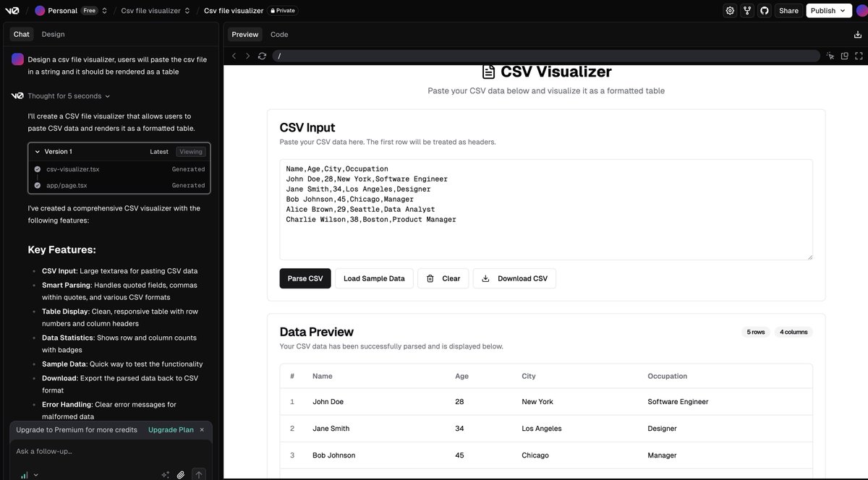This screenshot has width=868, height=480.
Task: Click the fork branch icon
Action: tap(747, 11)
